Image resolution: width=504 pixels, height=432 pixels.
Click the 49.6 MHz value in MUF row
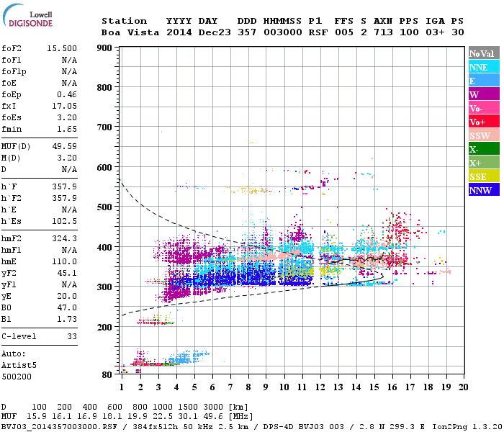pos(213,417)
